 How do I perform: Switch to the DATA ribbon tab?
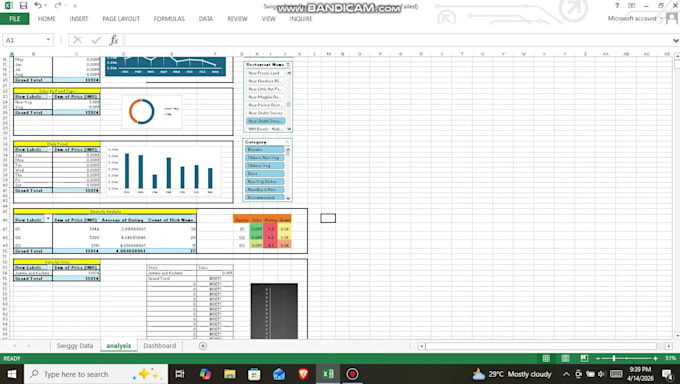[x=206, y=19]
